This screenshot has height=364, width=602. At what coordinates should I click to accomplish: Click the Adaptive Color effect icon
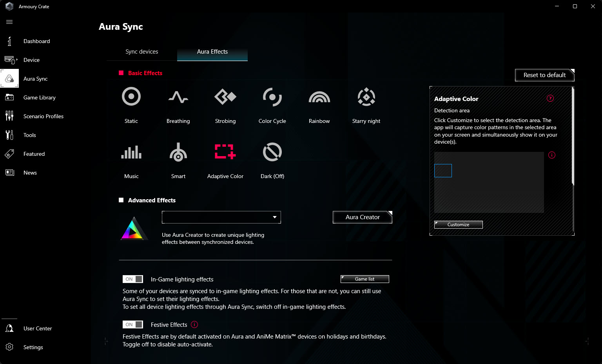coord(225,152)
